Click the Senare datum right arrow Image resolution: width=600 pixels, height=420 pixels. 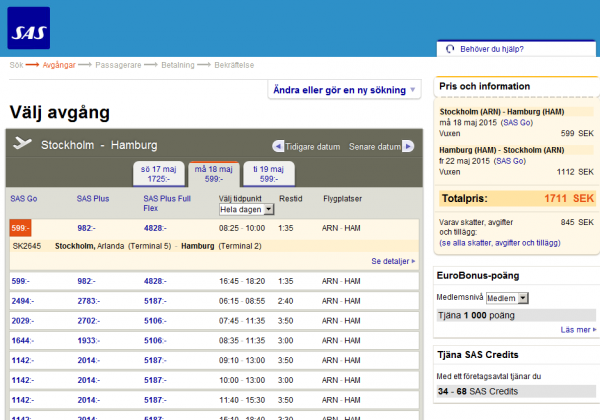point(407,146)
